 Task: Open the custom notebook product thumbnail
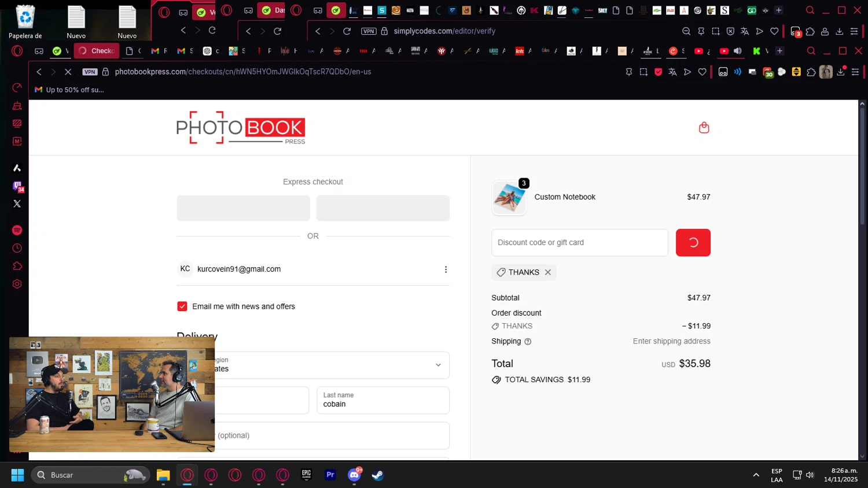[509, 197]
